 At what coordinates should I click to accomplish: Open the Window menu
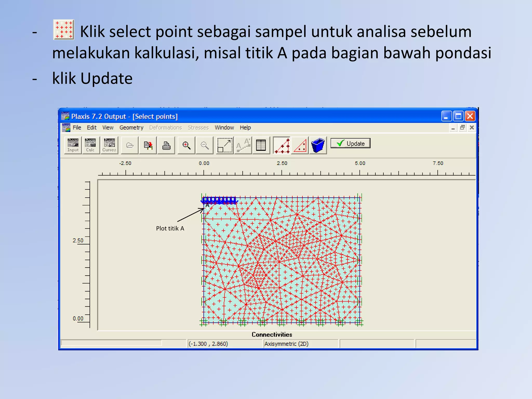tap(224, 128)
